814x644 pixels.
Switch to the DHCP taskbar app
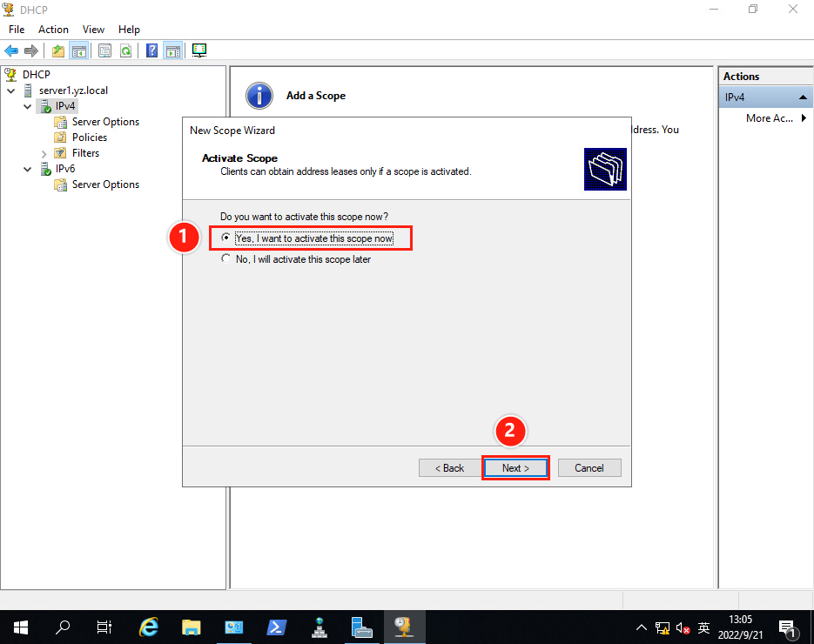point(405,627)
